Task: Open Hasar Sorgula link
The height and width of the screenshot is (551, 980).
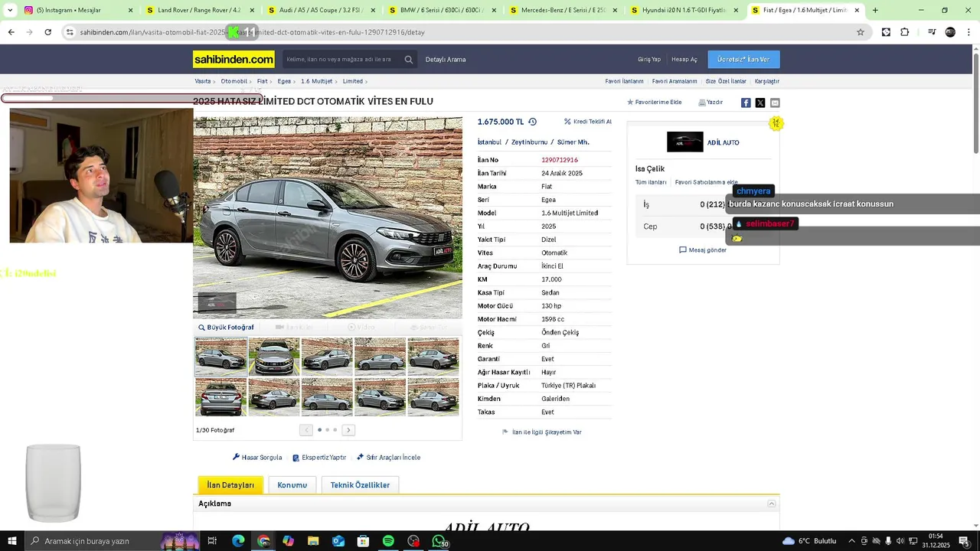Action: click(x=257, y=458)
